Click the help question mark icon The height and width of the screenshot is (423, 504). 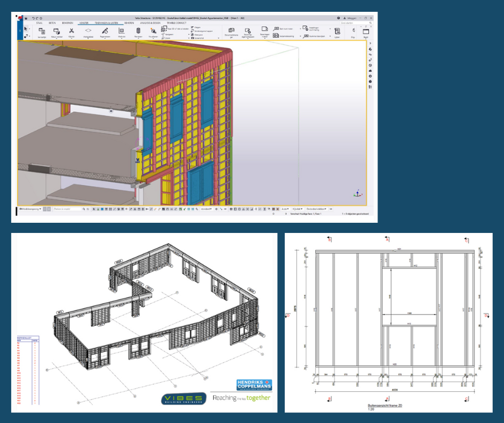[338, 18]
